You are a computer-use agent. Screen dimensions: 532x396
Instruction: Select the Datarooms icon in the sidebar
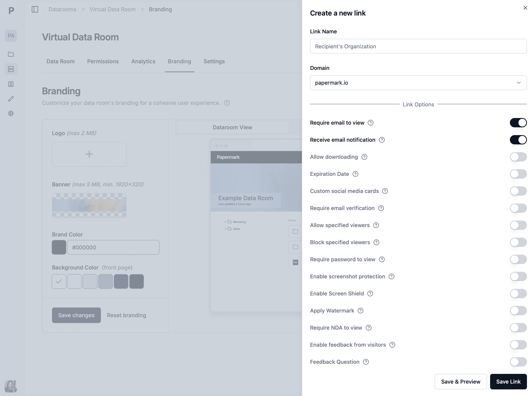(11, 69)
